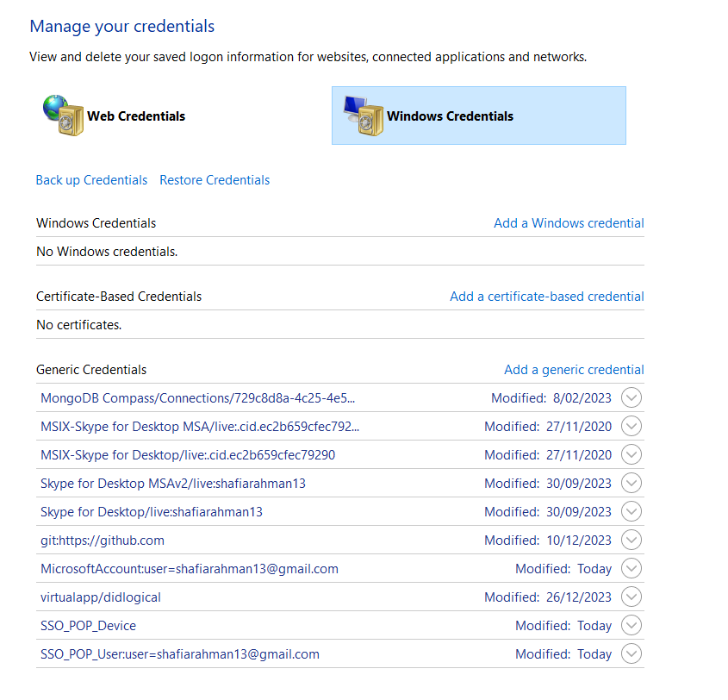Open the SSO_POP_Device credential name
Image resolution: width=728 pixels, height=700 pixels.
88,625
